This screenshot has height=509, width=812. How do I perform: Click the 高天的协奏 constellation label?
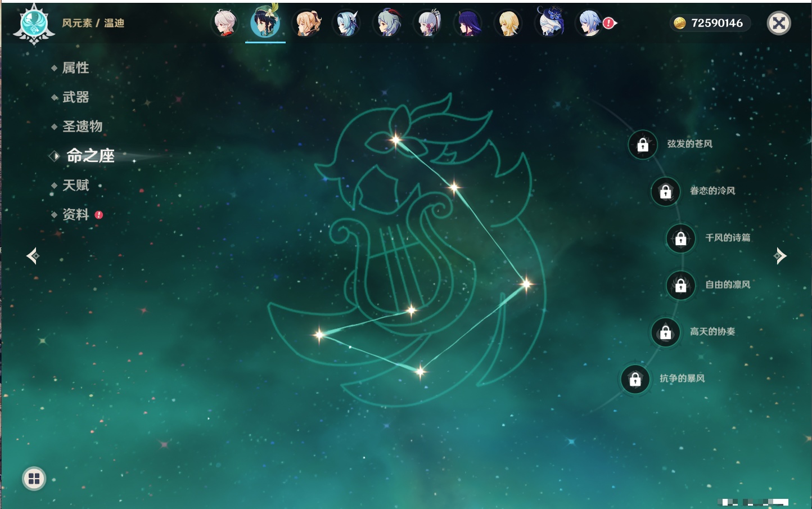712,331
